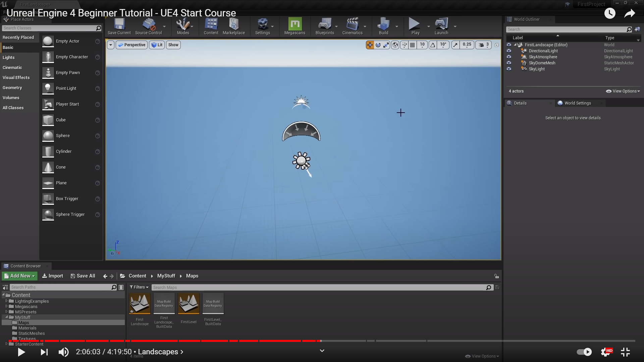
Task: Click the Save All button
Action: point(83,276)
